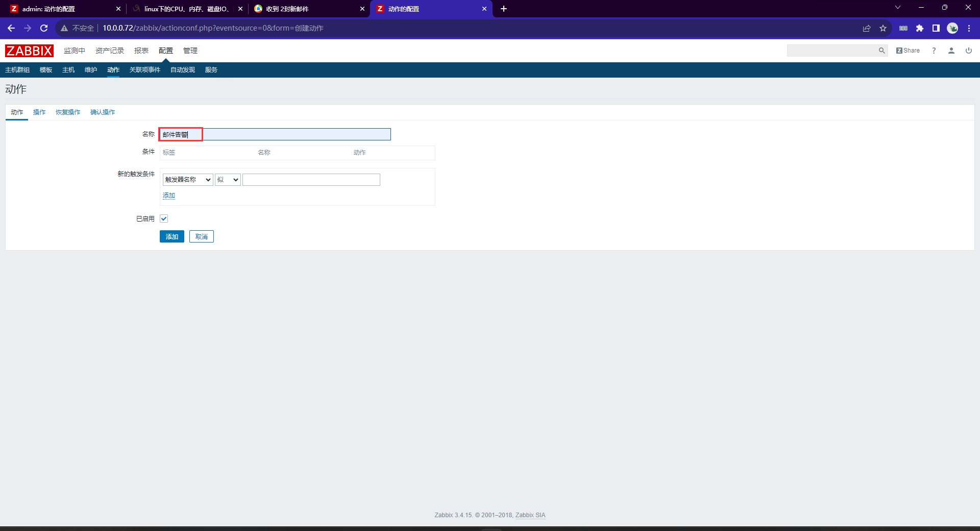Toggle the 已启用 checkbox
Viewport: 980px width, 531px height.
pyautogui.click(x=164, y=219)
